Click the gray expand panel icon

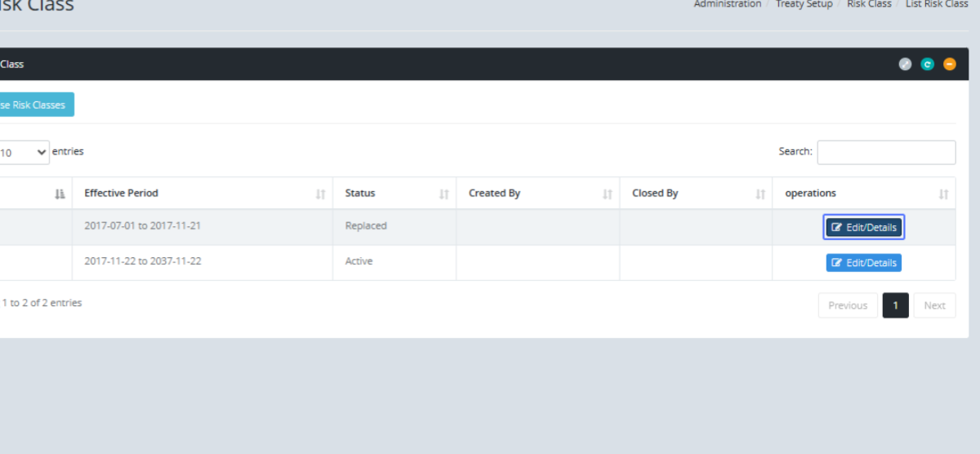tap(905, 65)
